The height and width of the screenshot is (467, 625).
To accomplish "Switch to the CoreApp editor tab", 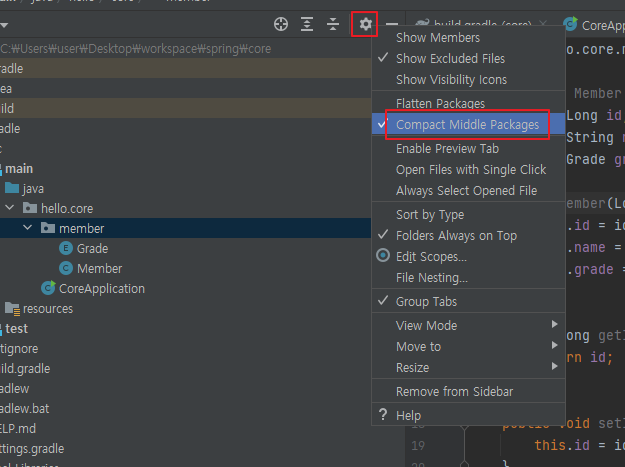I will tap(594, 25).
